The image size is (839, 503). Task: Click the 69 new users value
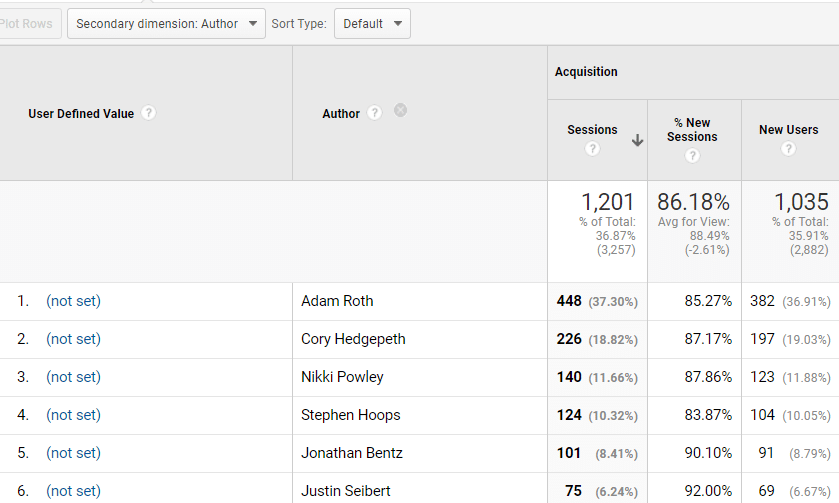click(x=766, y=491)
